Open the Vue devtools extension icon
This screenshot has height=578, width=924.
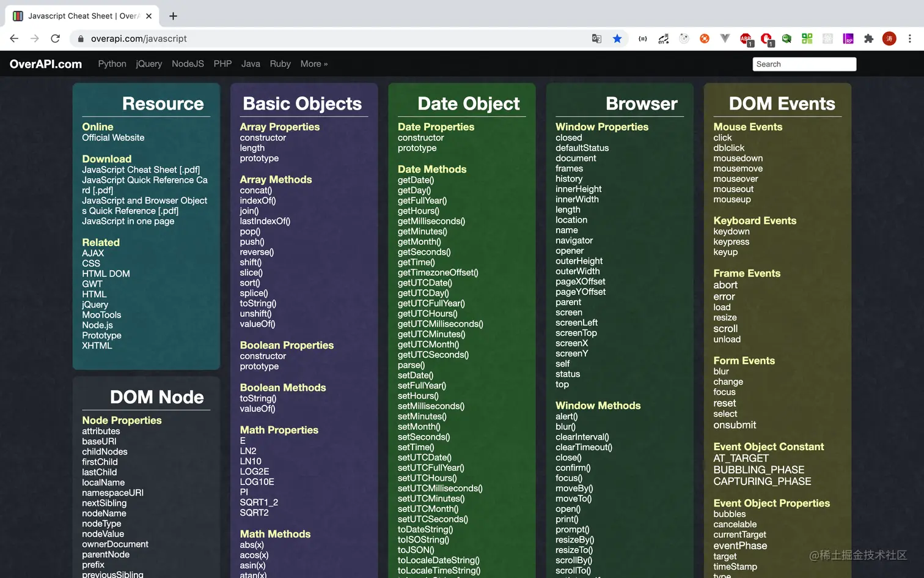tap(725, 39)
